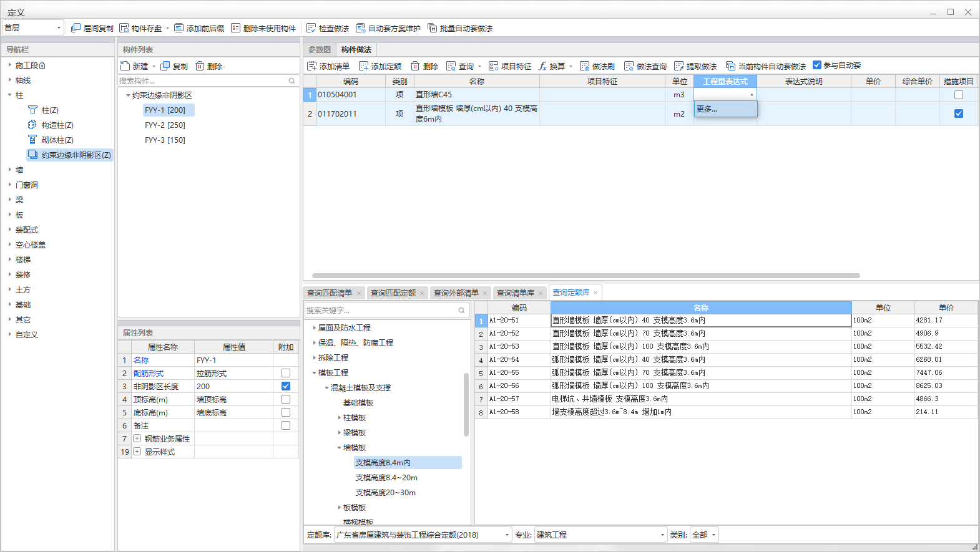Open 自动套方案维护

[388, 28]
